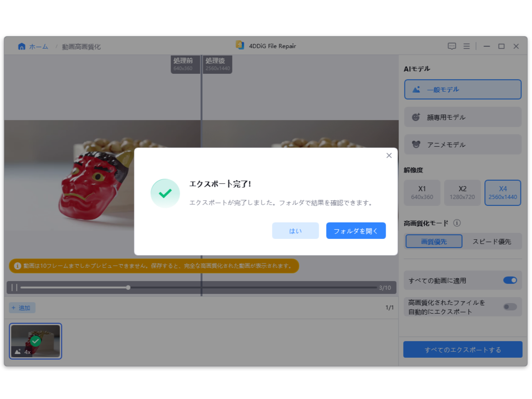The height and width of the screenshot is (399, 532).
Task: Click the 4DDiG app logo icon
Action: click(240, 45)
